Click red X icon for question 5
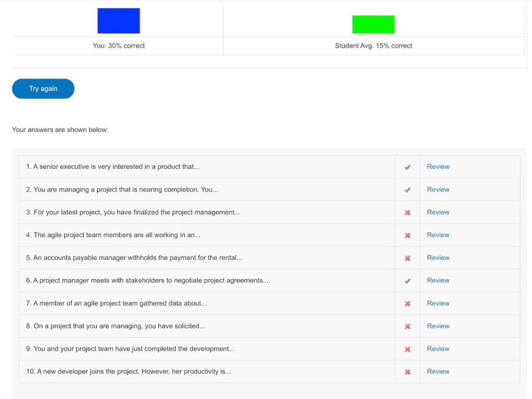This screenshot has height=399, width=532. pyautogui.click(x=407, y=258)
